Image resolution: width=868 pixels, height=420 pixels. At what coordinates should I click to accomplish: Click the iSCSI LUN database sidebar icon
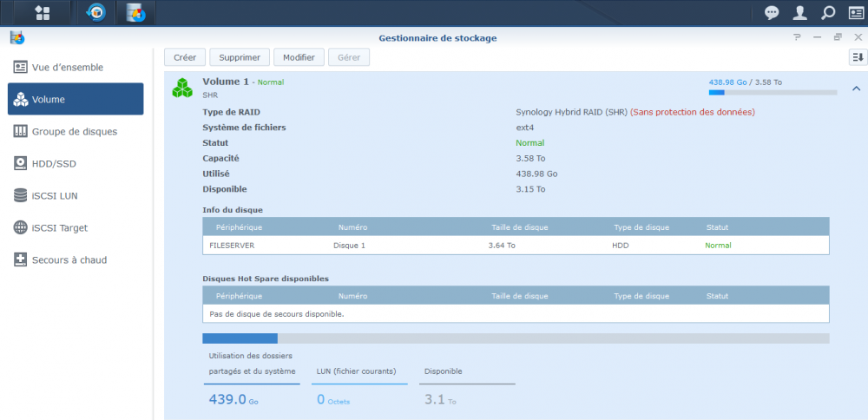pyautogui.click(x=21, y=195)
